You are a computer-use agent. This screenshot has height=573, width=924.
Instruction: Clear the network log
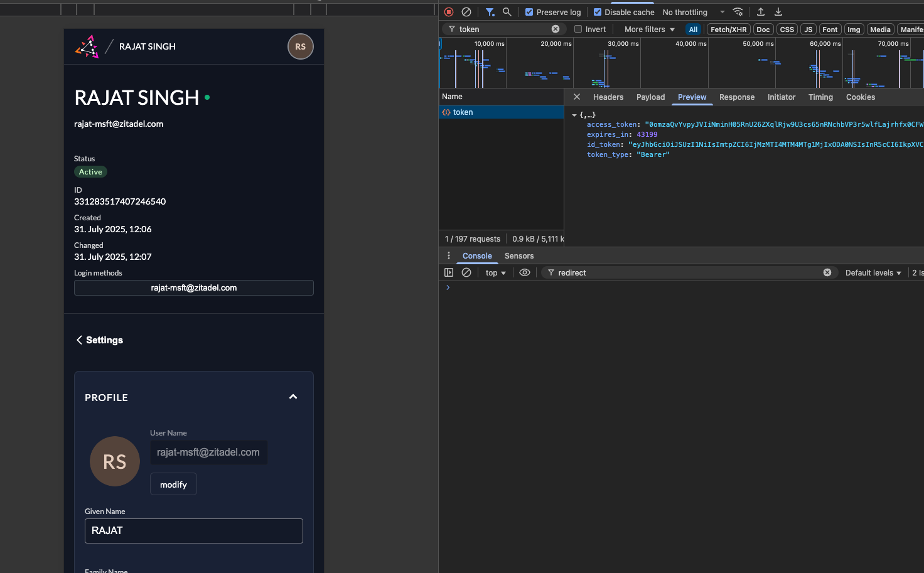[466, 12]
